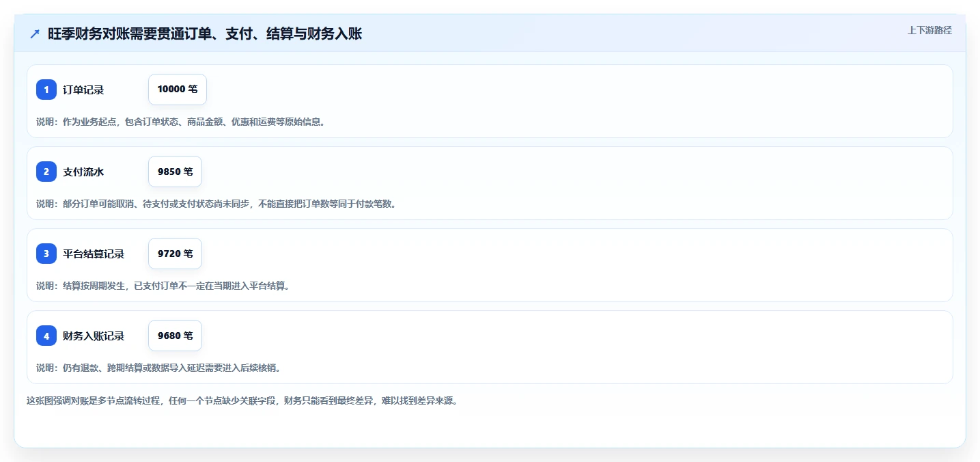Click the 9850 笔 value chip
Image resolution: width=980 pixels, height=462 pixels.
point(175,172)
